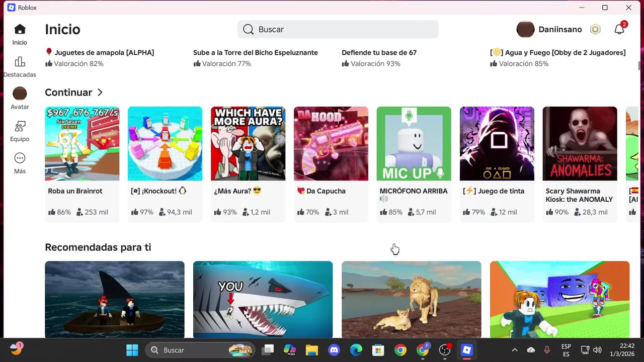Open the Más three-dots sidebar icon
Viewport: 644px width, 362px height.
pos(20,158)
